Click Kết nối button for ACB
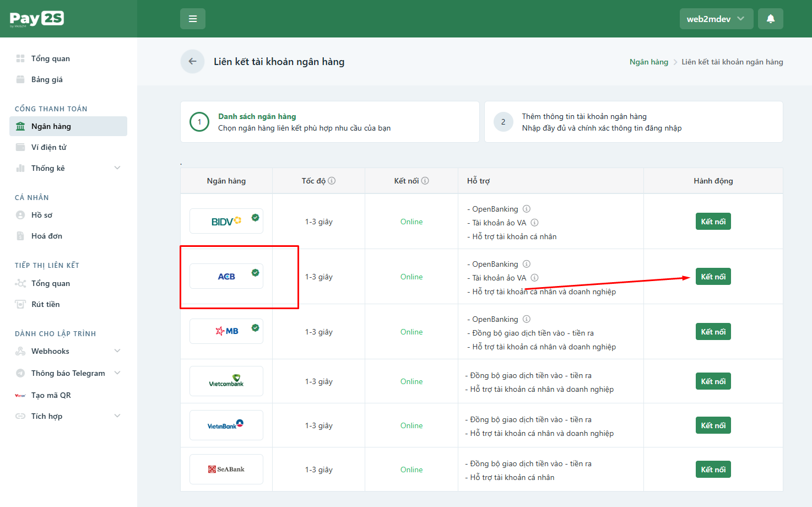This screenshot has width=812, height=507. [x=713, y=277]
